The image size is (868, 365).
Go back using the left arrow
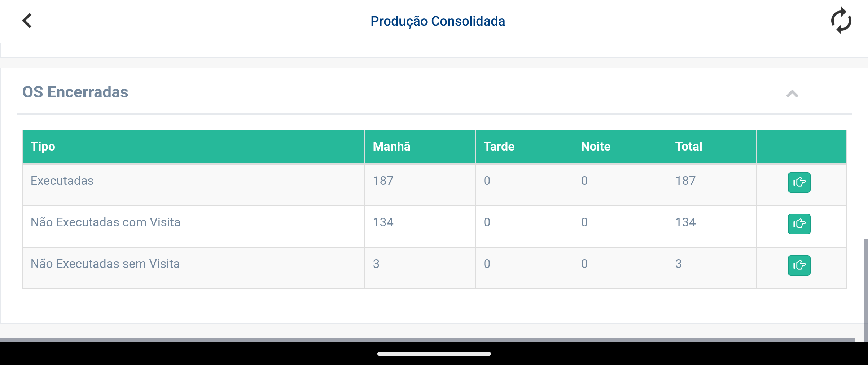pyautogui.click(x=27, y=21)
